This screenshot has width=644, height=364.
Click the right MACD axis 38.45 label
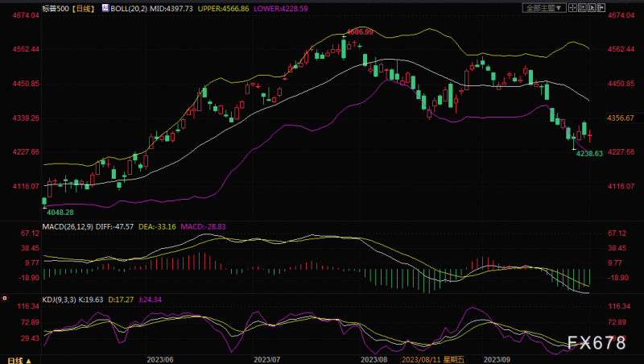[617, 248]
